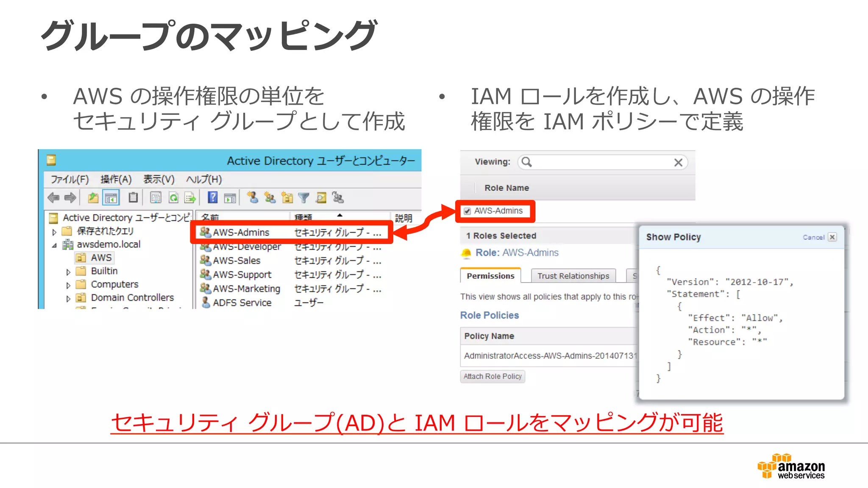This screenshot has width=868, height=488.
Task: Expand the Builtin container
Action: (68, 272)
